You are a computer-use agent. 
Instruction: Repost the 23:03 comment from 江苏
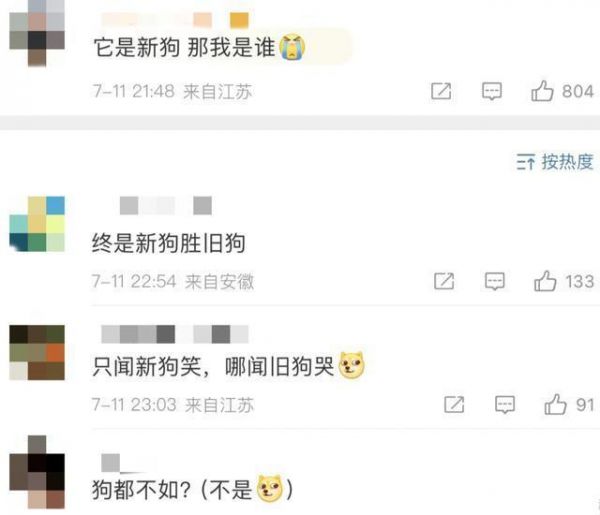454,405
